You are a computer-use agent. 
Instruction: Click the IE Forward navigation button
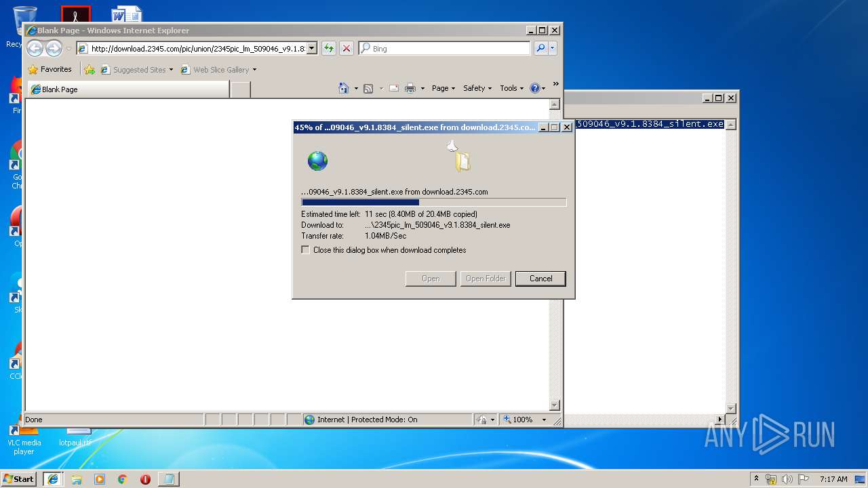[54, 48]
